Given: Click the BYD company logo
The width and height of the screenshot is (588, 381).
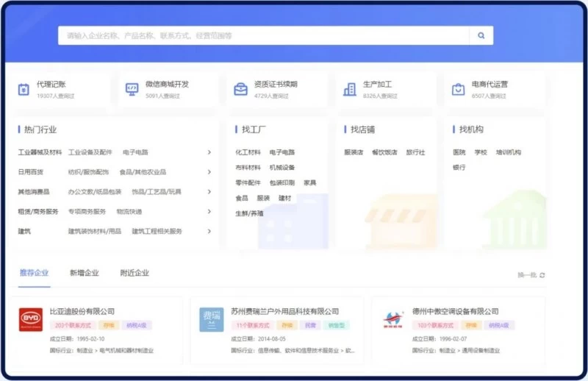Looking at the screenshot, I should pos(32,320).
